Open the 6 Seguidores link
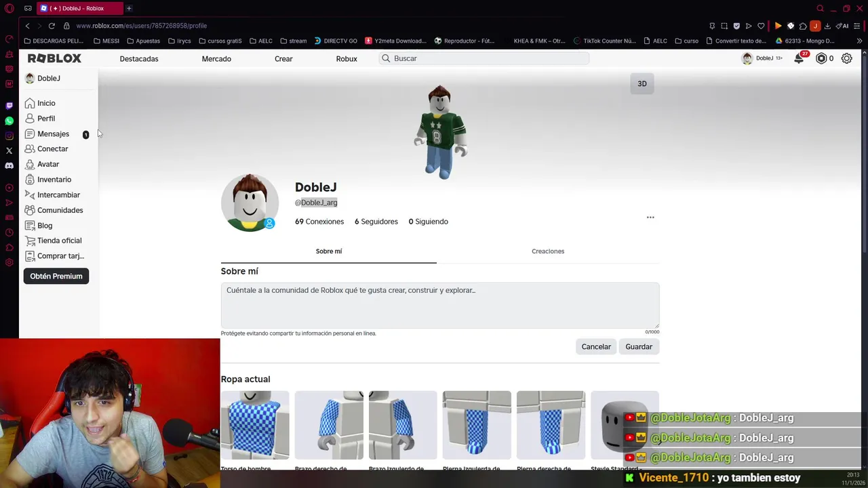Viewport: 868px width, 488px height. 376,222
